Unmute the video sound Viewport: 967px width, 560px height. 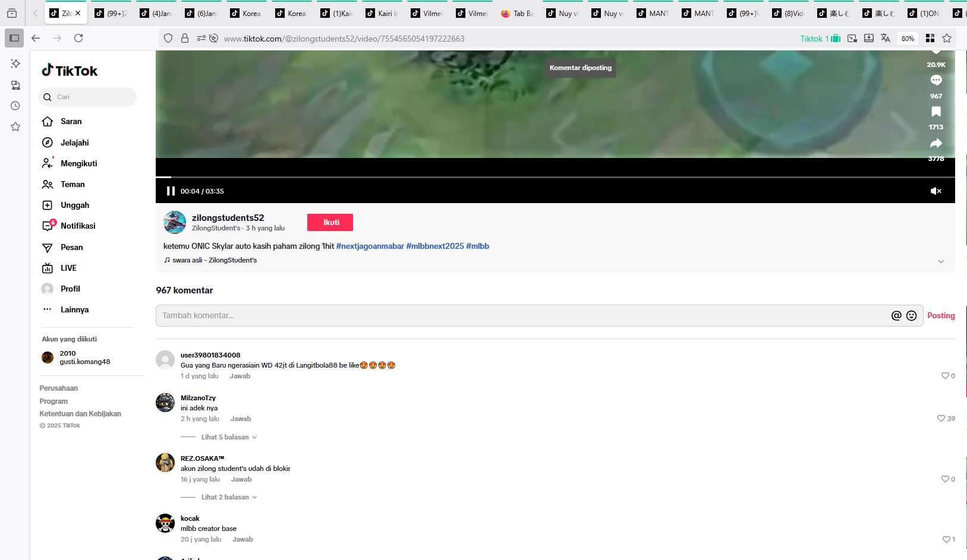pos(936,191)
